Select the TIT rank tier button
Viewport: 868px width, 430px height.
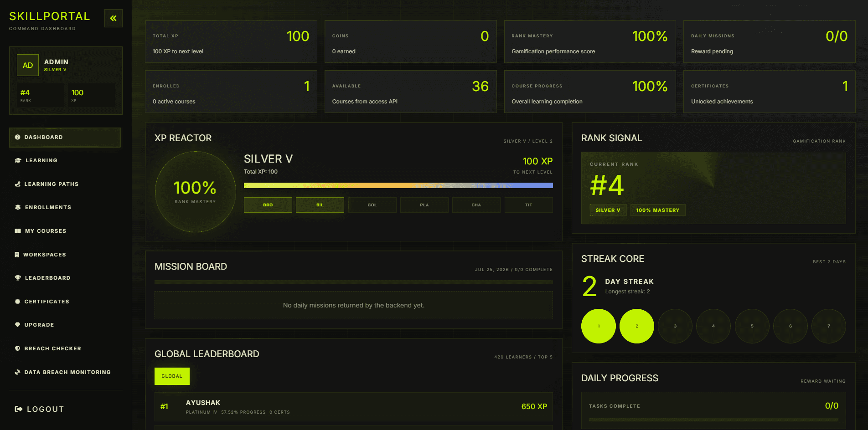click(x=529, y=205)
